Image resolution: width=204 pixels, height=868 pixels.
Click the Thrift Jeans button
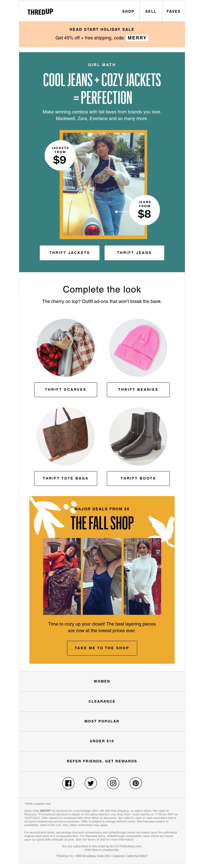[x=134, y=253]
